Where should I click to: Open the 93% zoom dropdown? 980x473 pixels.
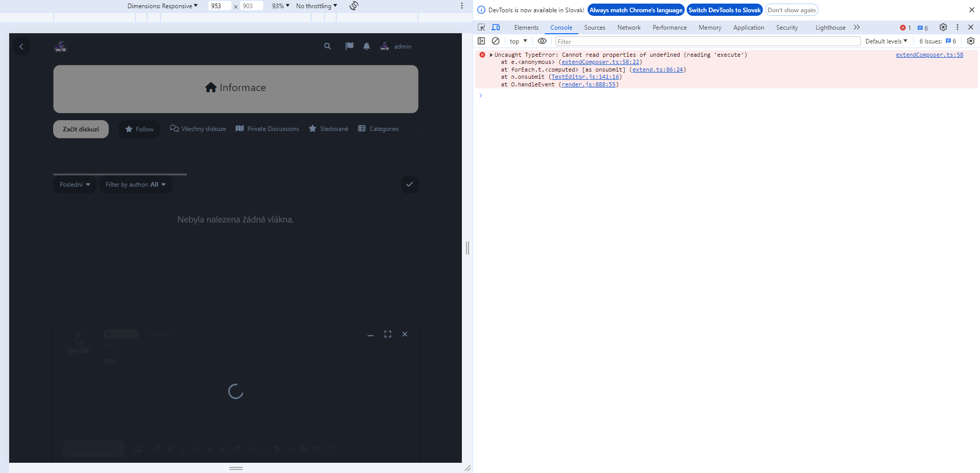tap(281, 6)
